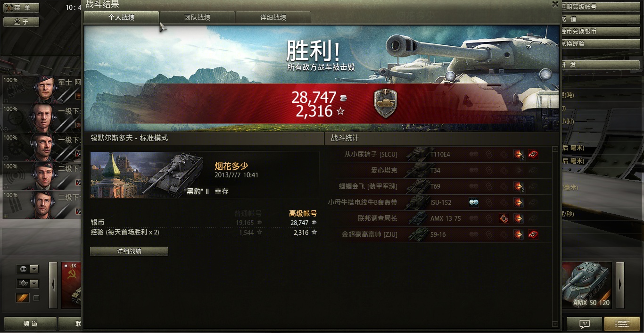Select the AMX 50 120 tank thumbnail
Viewport: 644px width, 333px height.
click(x=587, y=286)
